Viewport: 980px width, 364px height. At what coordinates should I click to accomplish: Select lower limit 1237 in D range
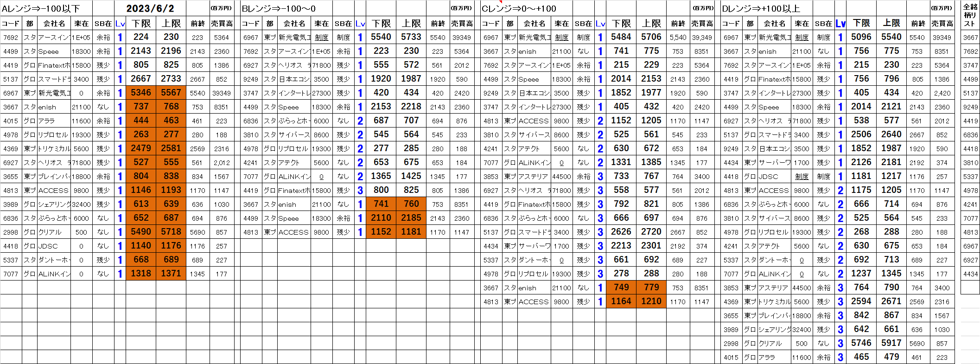861,274
